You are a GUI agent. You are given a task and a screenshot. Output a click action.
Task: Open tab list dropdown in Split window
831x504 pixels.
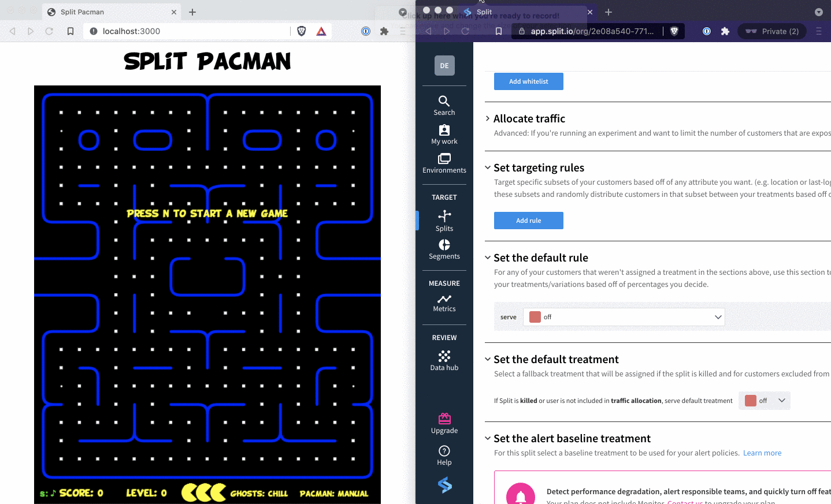pyautogui.click(x=819, y=12)
